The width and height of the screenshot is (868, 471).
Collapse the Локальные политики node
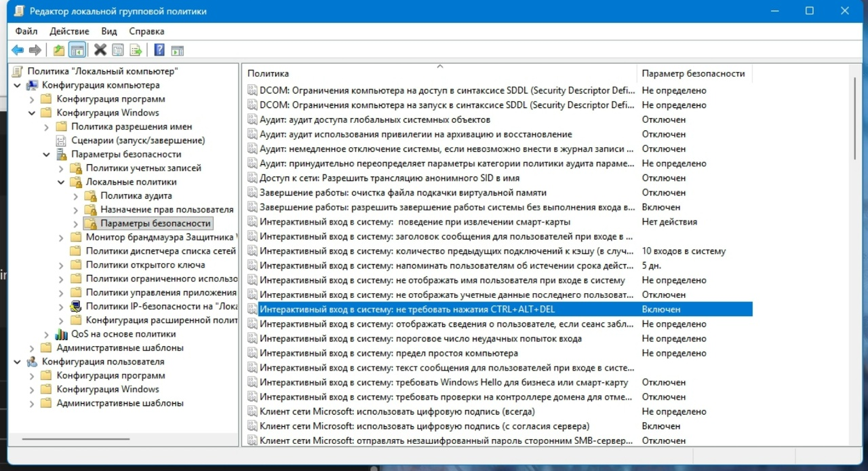(x=60, y=182)
